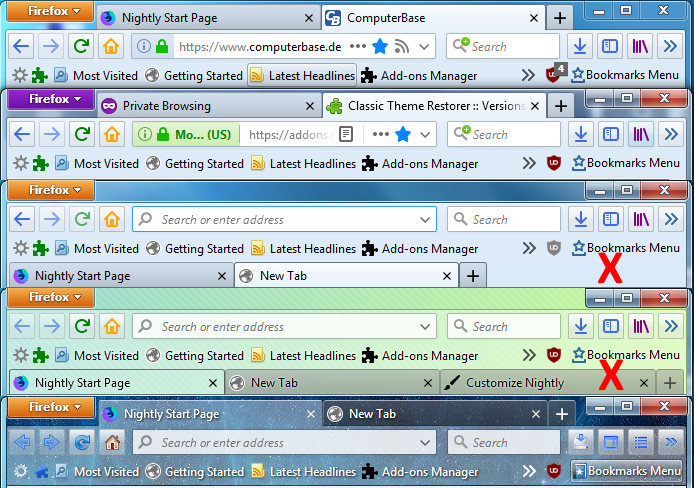
Task: Click the reload icon in the green-themed window
Action: pos(82,327)
